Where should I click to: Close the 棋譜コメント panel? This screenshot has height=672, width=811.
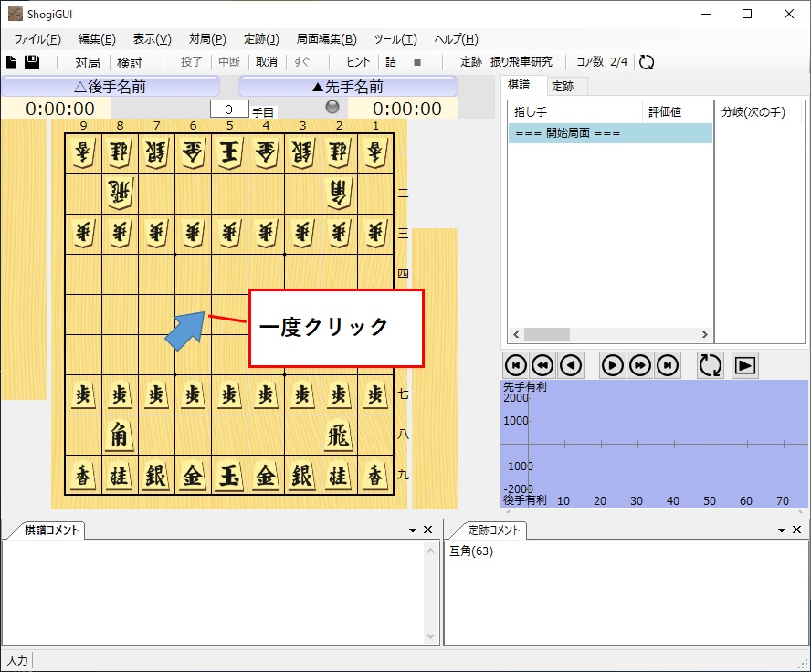(x=427, y=530)
